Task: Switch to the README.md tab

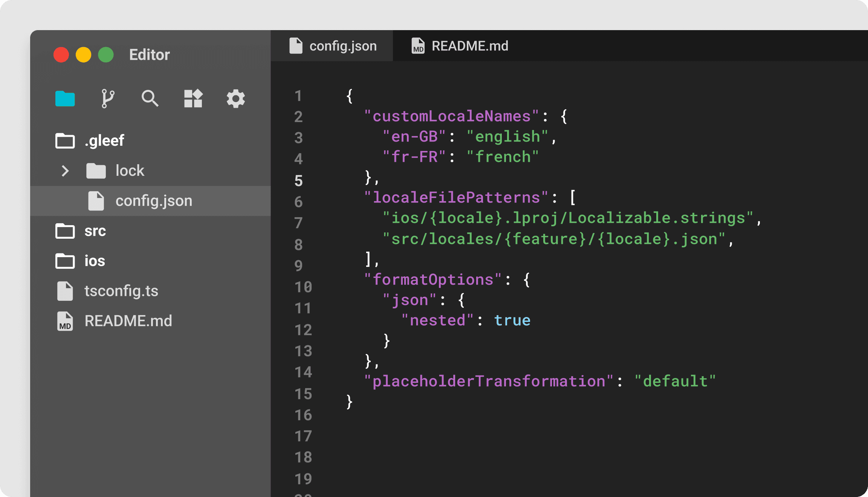Action: (x=469, y=46)
